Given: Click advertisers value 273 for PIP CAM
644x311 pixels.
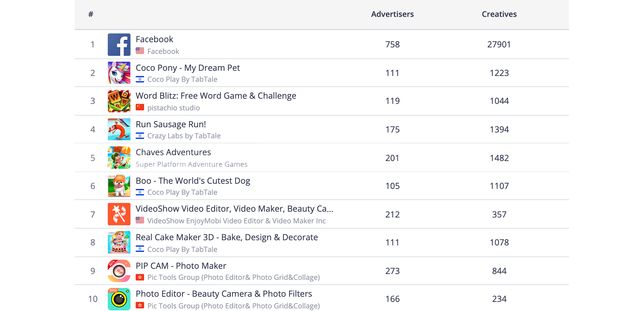Looking at the screenshot, I should coord(392,271).
